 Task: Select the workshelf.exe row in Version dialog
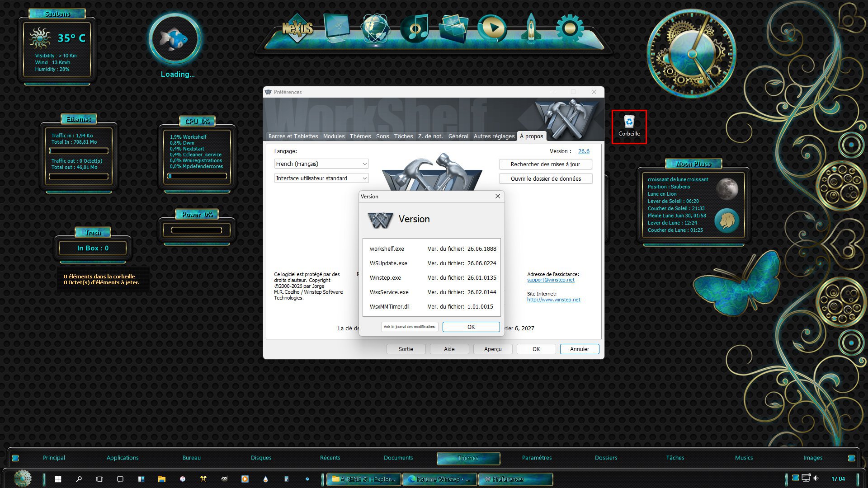point(433,249)
